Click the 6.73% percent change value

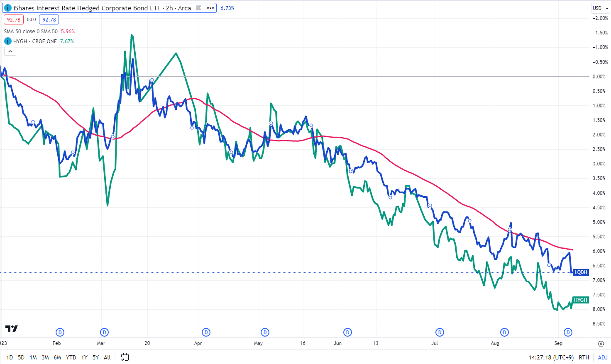click(227, 8)
